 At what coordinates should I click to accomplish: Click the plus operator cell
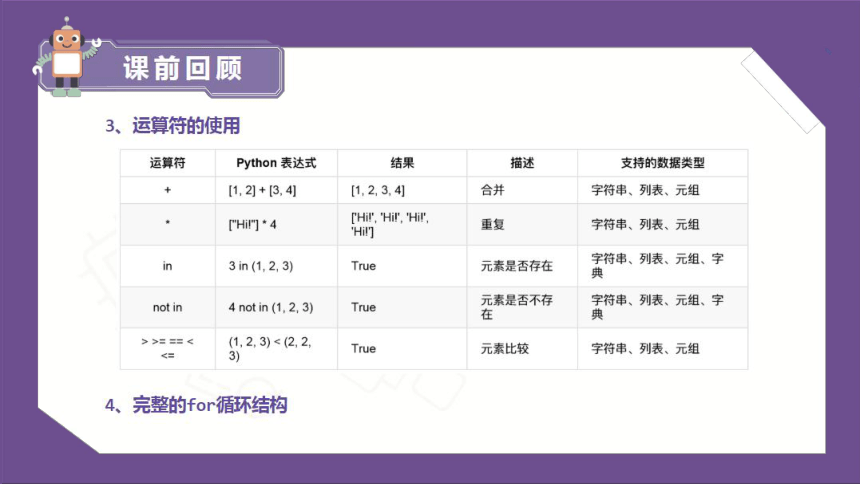[167, 190]
